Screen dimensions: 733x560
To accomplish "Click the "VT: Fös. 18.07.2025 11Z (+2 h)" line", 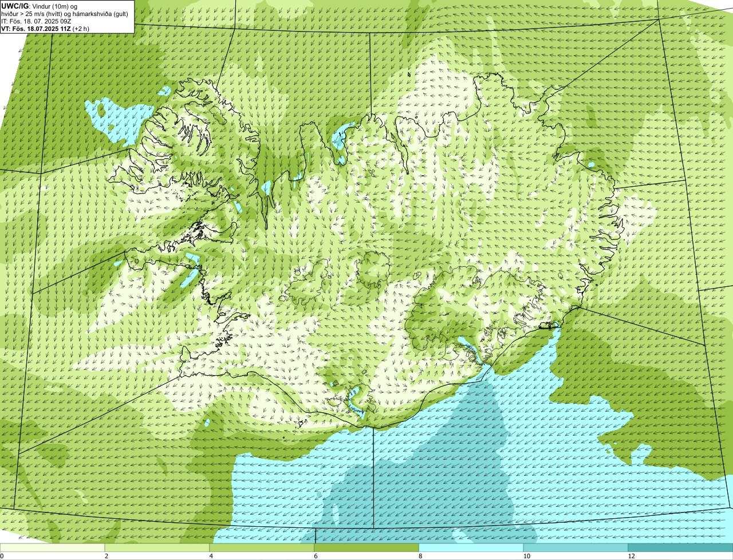I will point(46,28).
